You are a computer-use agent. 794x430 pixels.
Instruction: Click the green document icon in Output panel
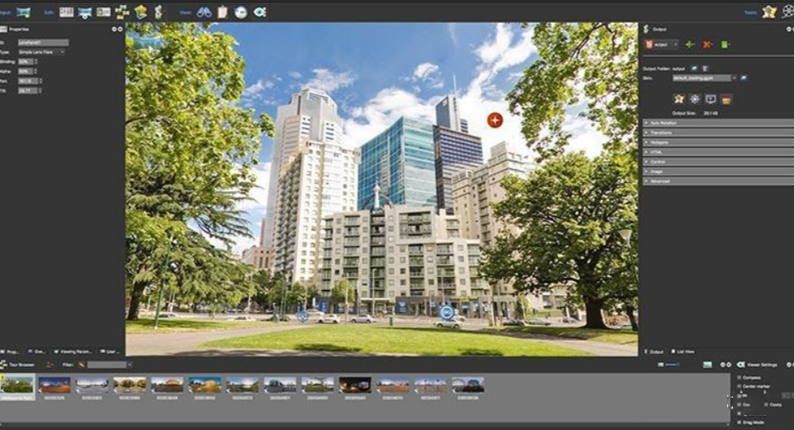(x=725, y=45)
